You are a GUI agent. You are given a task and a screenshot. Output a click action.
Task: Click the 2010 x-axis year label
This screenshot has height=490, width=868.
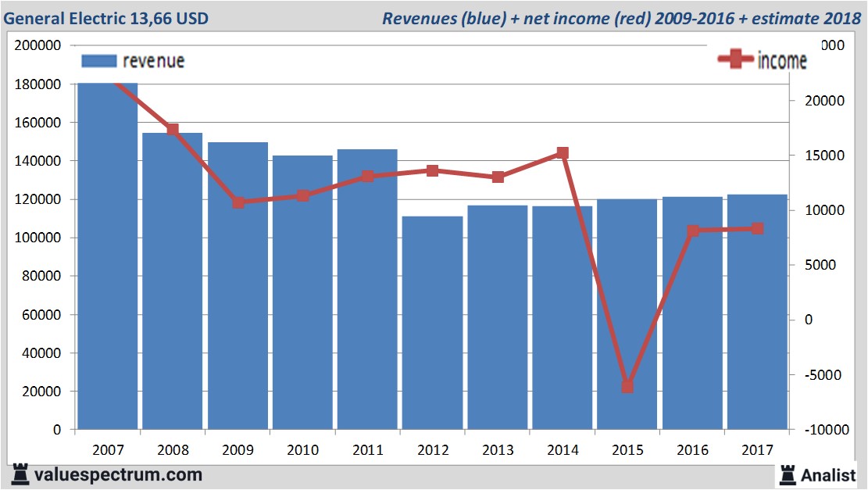click(x=302, y=449)
